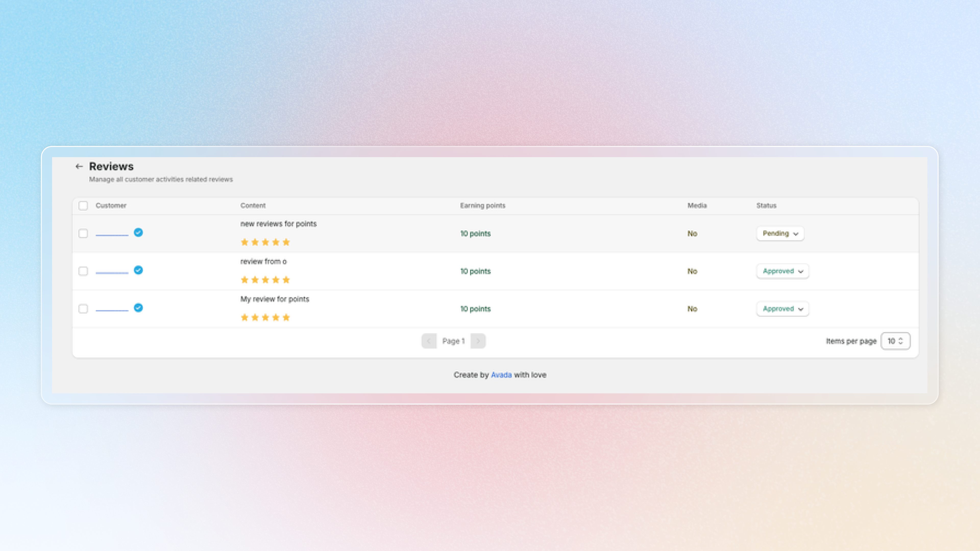Click star rating of 'My review for points'
This screenshot has width=980, height=551.
[265, 318]
